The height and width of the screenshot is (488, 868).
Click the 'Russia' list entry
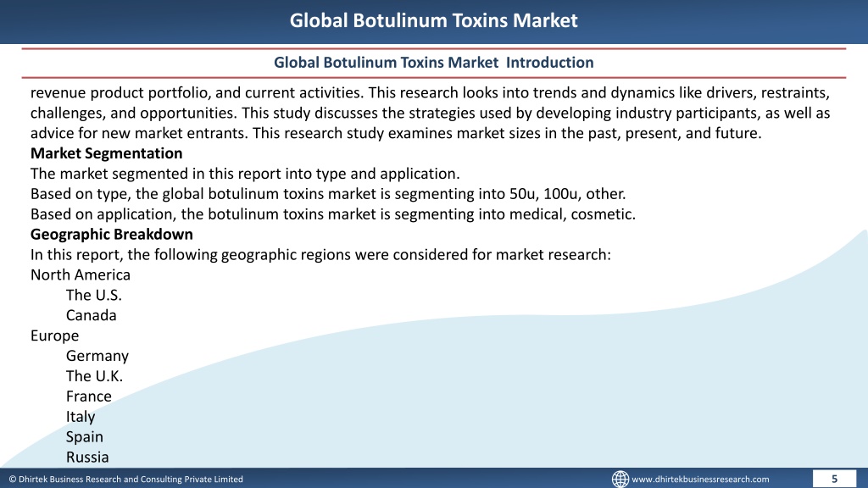point(87,457)
